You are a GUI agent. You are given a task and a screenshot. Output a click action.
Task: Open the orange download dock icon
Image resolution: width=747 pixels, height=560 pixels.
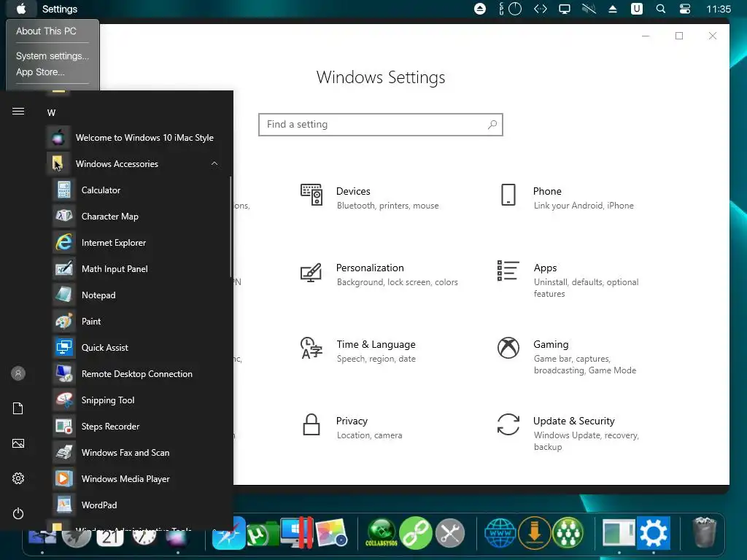click(x=534, y=533)
